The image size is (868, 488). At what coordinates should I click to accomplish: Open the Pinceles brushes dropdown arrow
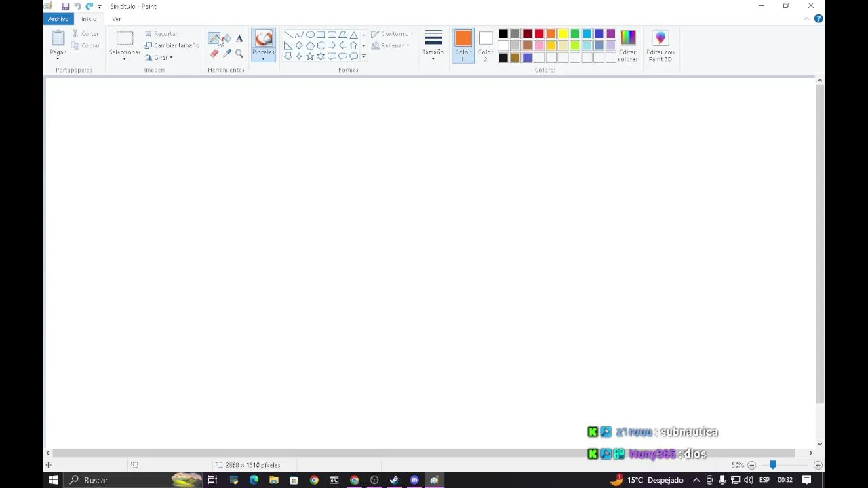pyautogui.click(x=263, y=59)
